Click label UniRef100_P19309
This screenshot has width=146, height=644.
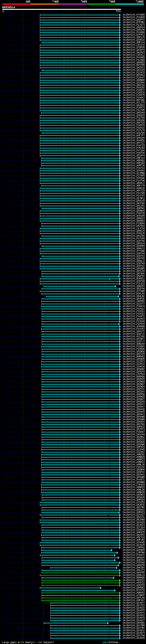pos(134,324)
